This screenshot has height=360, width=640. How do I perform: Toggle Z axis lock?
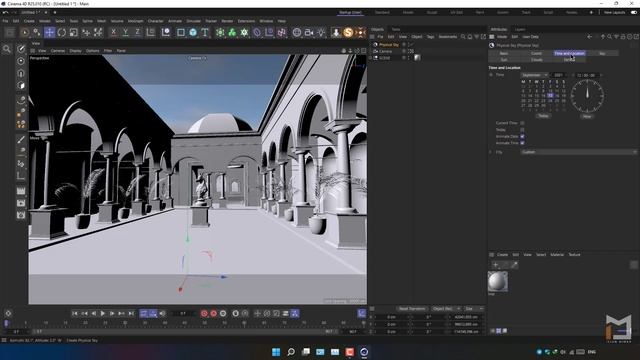pyautogui.click(x=138, y=32)
